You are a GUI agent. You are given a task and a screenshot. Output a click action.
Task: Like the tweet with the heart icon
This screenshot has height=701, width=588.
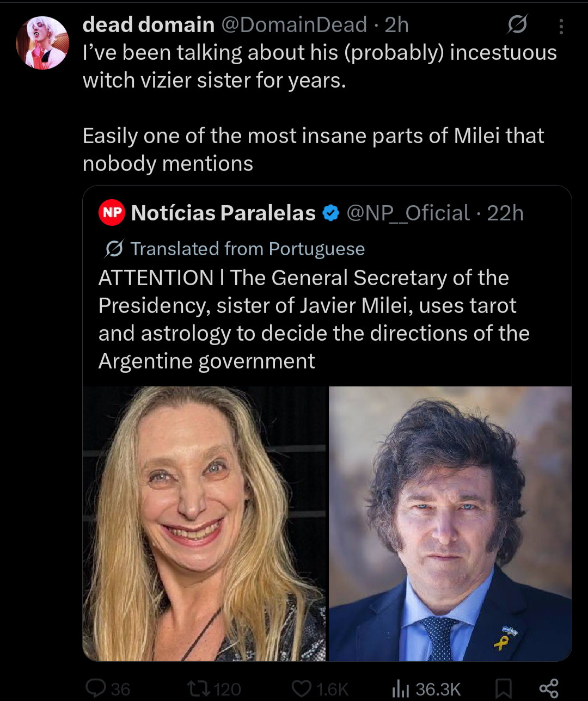click(x=301, y=688)
